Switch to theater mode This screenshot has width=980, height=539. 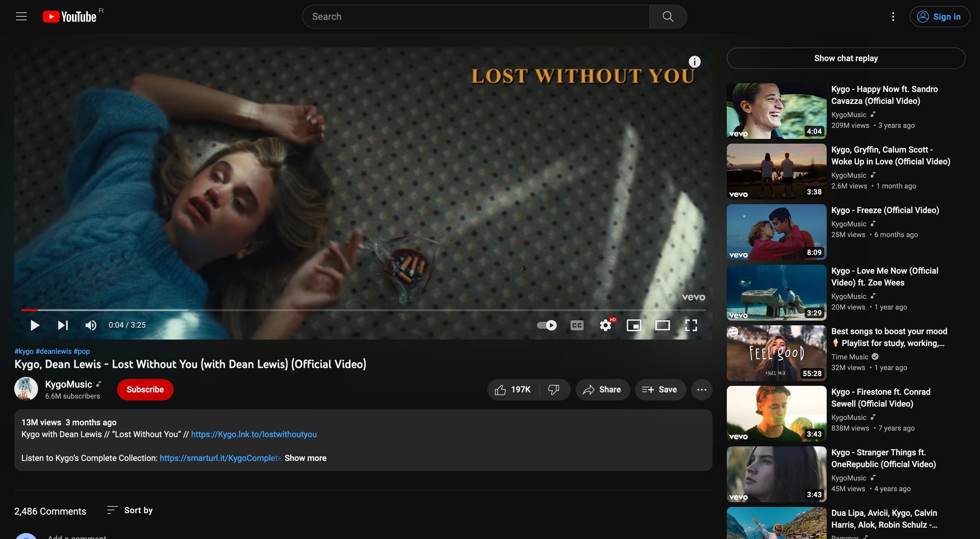pos(663,325)
